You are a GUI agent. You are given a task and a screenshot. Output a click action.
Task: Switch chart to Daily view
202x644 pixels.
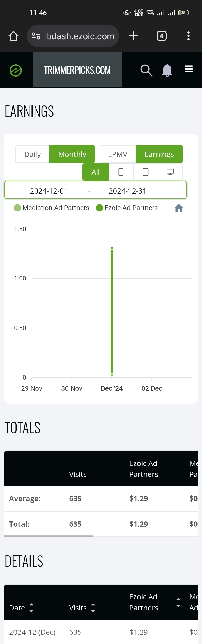coord(33,154)
